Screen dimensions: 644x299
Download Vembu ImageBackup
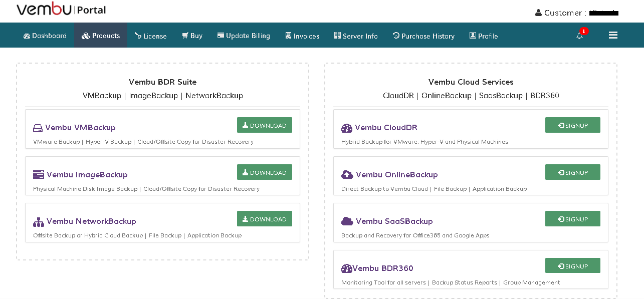click(265, 172)
